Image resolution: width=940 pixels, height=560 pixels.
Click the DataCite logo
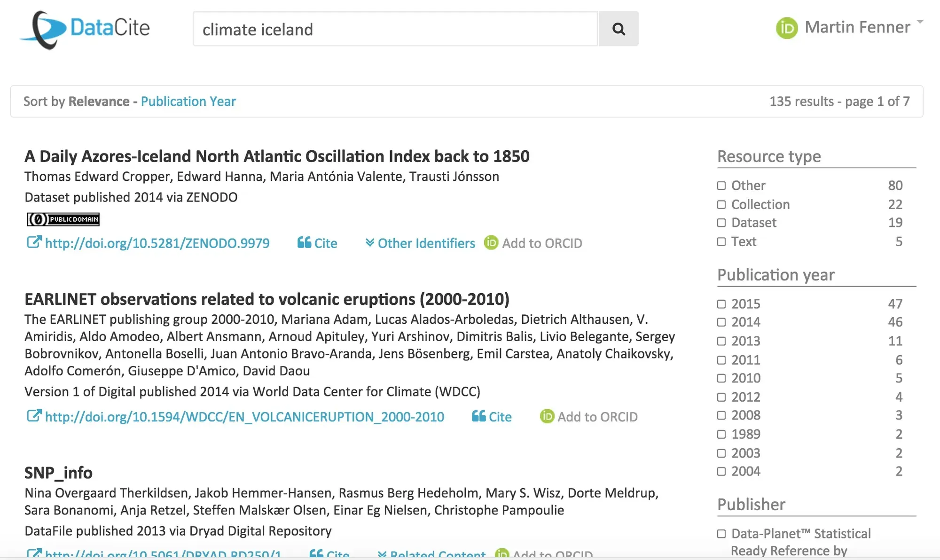(86, 29)
